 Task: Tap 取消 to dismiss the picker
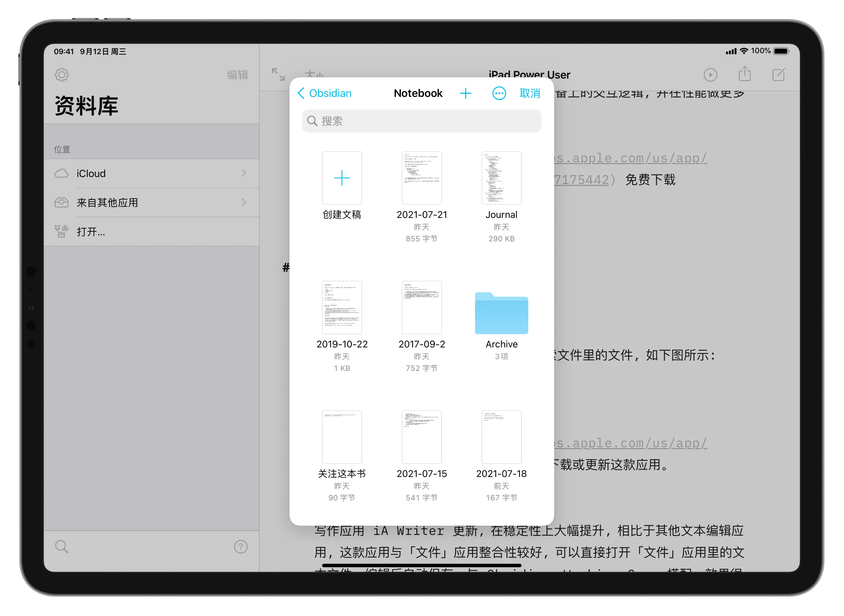(x=530, y=93)
